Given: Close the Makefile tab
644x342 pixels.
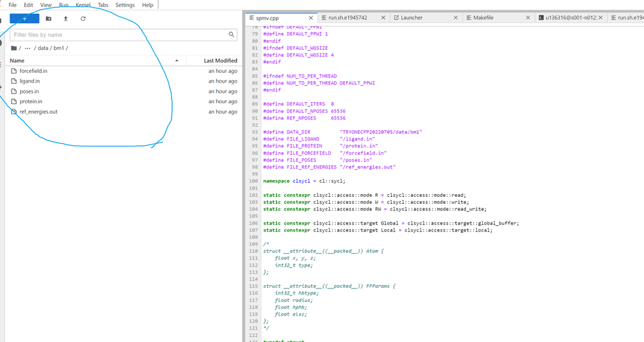Looking at the screenshot, I should 528,18.
